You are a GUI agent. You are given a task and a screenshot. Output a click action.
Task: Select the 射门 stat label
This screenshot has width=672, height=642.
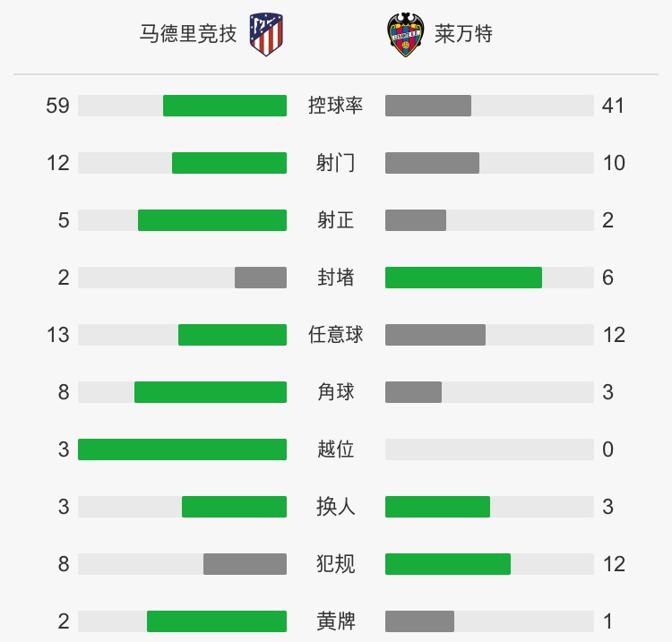336,163
